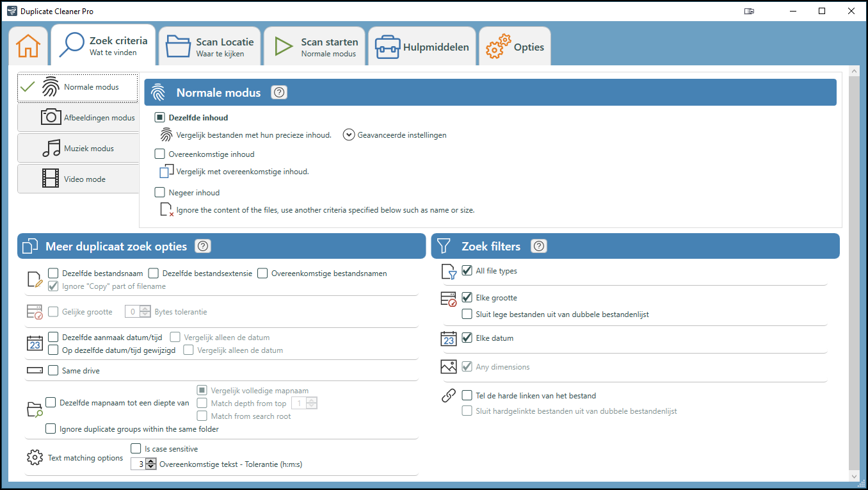Click the overlapping squares icon for overeenkomstige inhoud

click(x=166, y=171)
